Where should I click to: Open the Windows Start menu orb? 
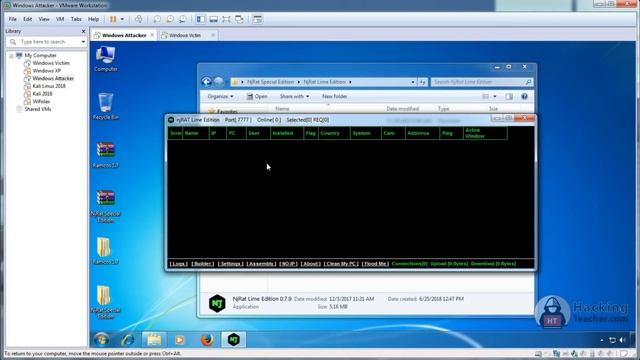101,340
